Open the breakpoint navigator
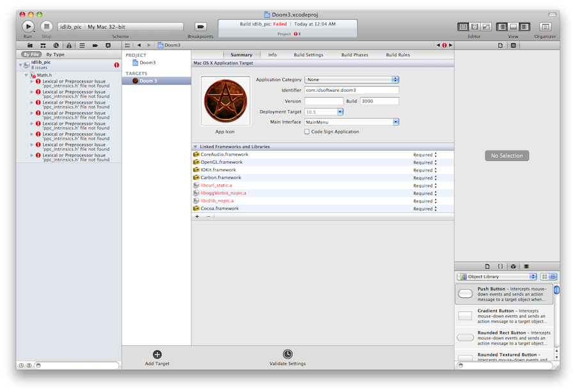576x392 pixels. [95, 45]
